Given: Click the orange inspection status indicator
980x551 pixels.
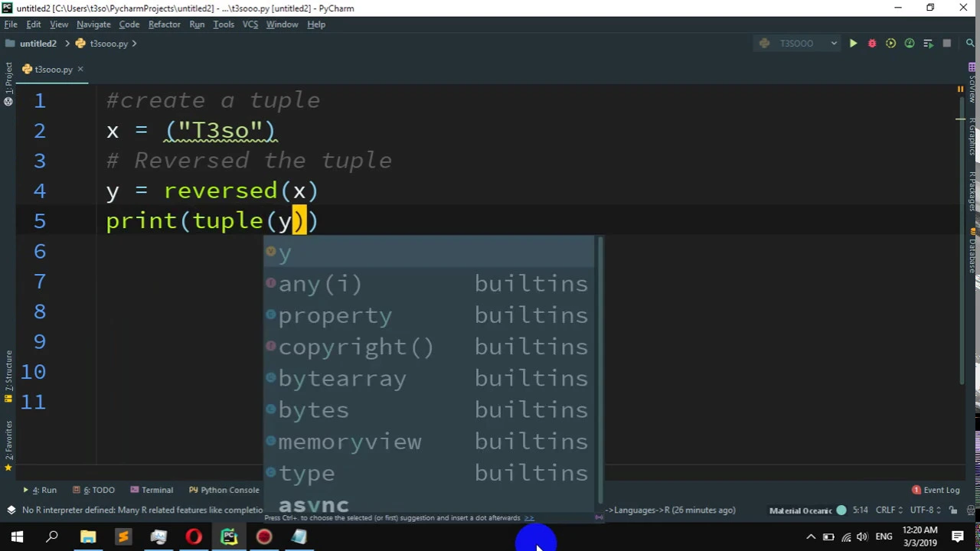Looking at the screenshot, I should click(960, 89).
